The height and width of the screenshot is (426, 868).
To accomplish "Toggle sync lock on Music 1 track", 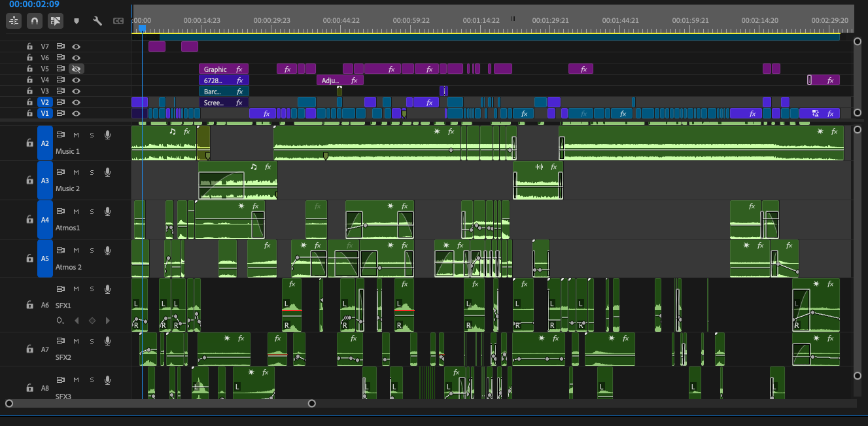I will 61,135.
